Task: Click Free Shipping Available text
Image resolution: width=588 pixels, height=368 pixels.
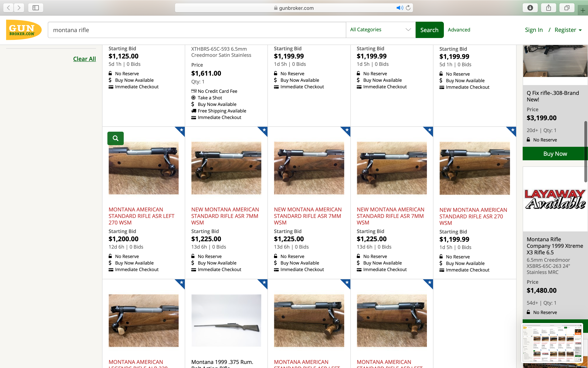Action: pos(222,111)
